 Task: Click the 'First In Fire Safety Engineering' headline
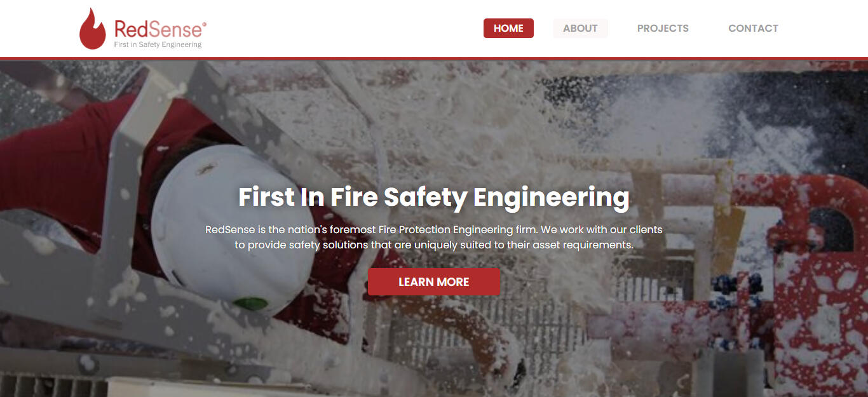pyautogui.click(x=434, y=197)
